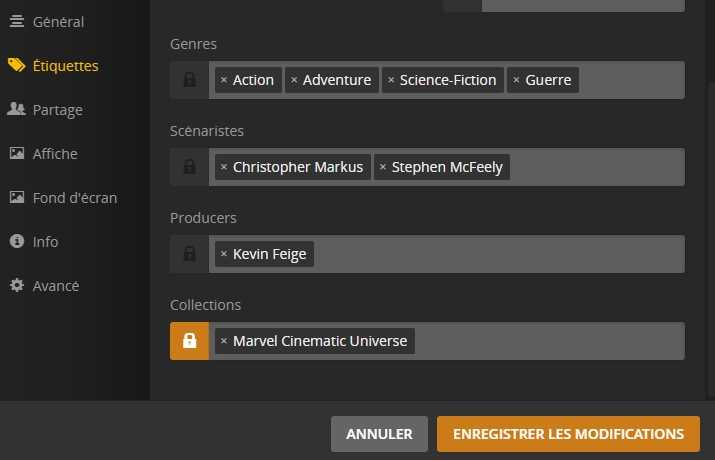Remove the Action genre tag
715x460 pixels.
pyautogui.click(x=223, y=80)
